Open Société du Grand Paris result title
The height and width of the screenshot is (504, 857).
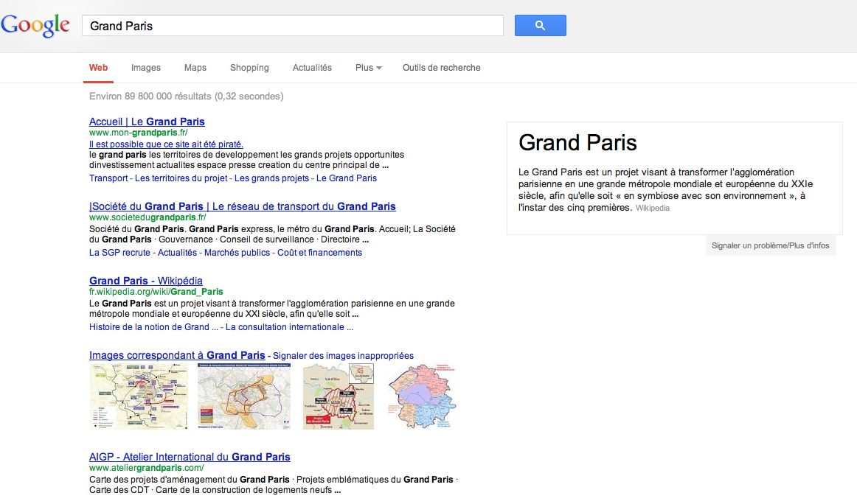coord(242,206)
